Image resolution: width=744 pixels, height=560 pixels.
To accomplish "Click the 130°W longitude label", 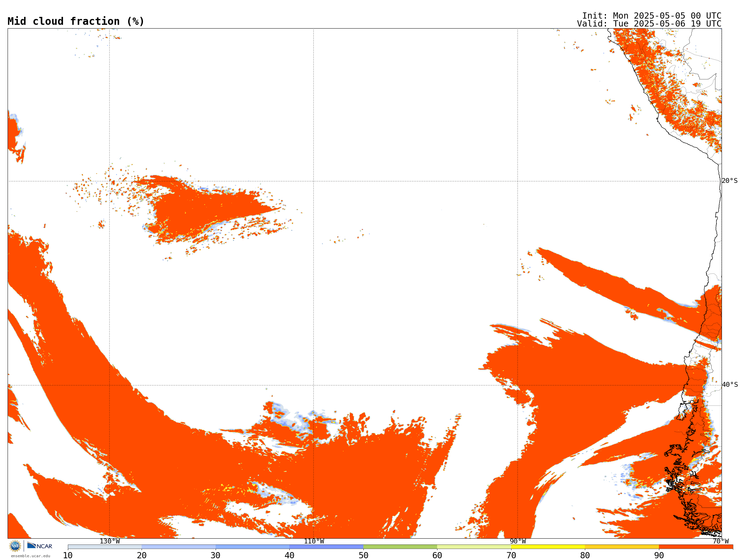I will pyautogui.click(x=110, y=541).
